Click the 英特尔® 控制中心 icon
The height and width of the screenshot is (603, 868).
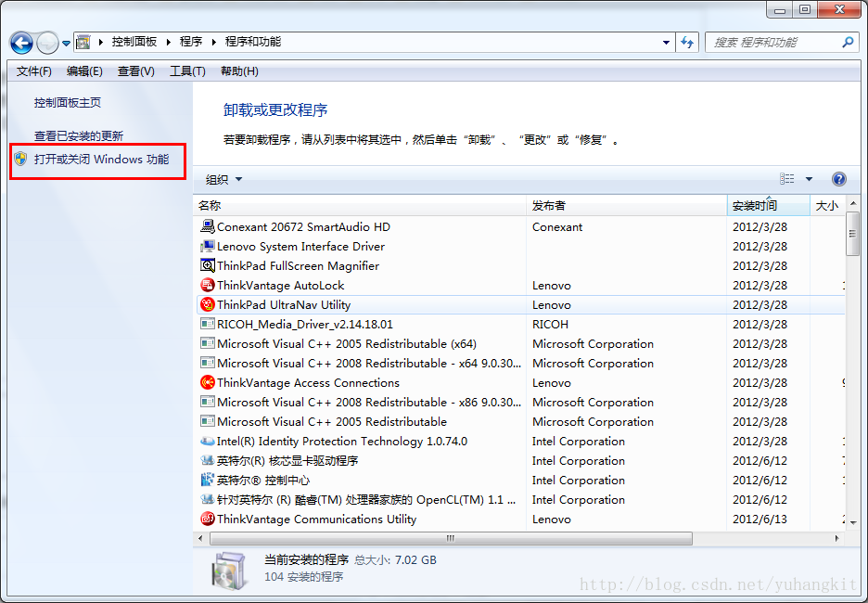pyautogui.click(x=207, y=480)
